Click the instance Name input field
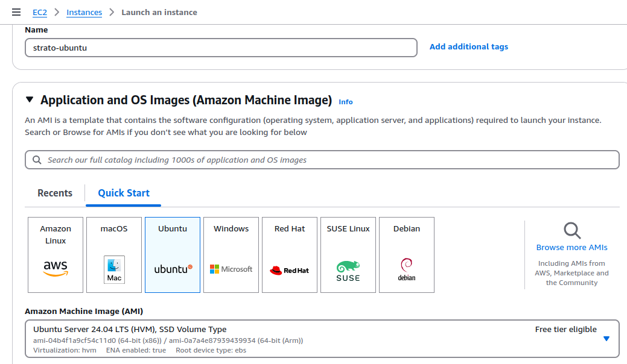This screenshot has height=364, width=627. pyautogui.click(x=220, y=48)
